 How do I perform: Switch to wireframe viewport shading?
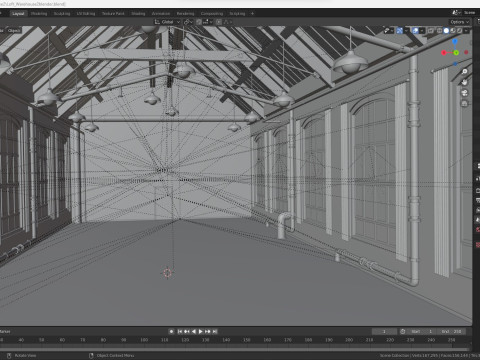[x=439, y=31]
